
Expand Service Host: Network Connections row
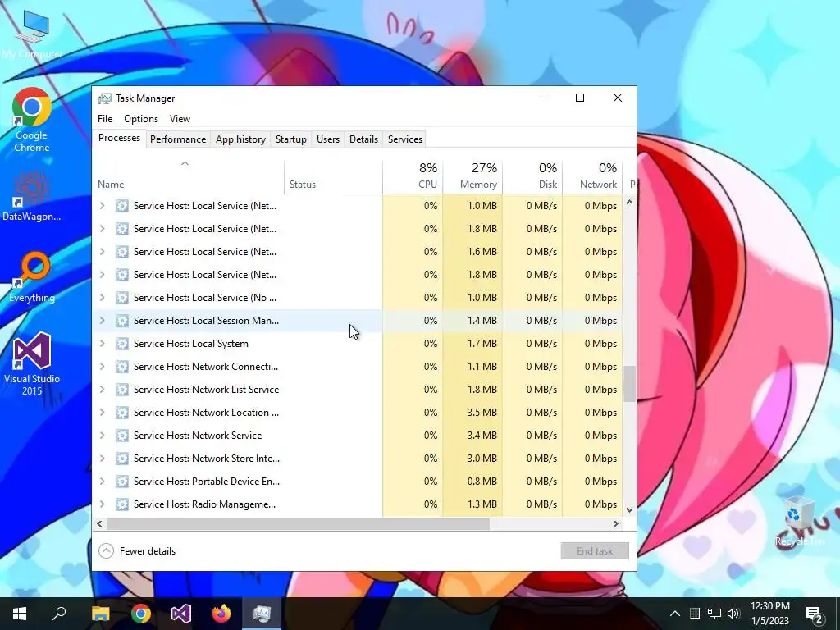pos(103,367)
